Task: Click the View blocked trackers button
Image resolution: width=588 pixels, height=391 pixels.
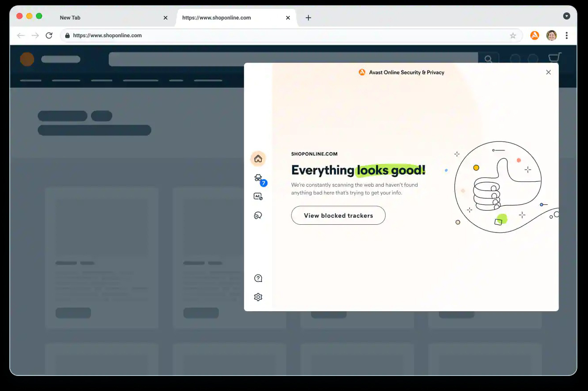Action: click(338, 215)
